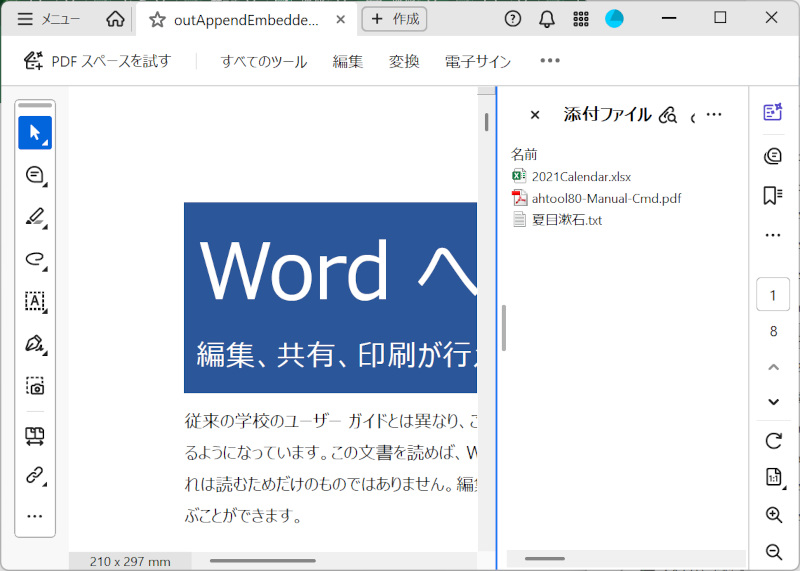Viewport: 800px width, 571px height.
Task: Close the 添付ファイル panel
Action: click(535, 115)
